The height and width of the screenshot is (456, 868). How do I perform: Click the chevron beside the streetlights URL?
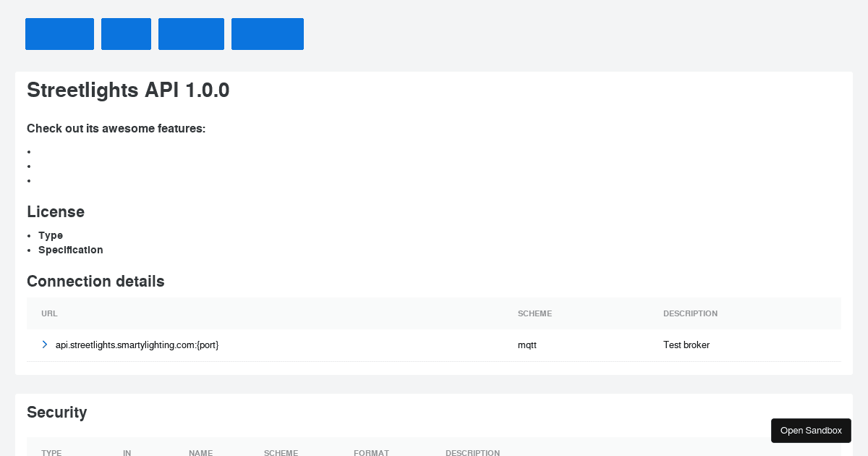44,345
